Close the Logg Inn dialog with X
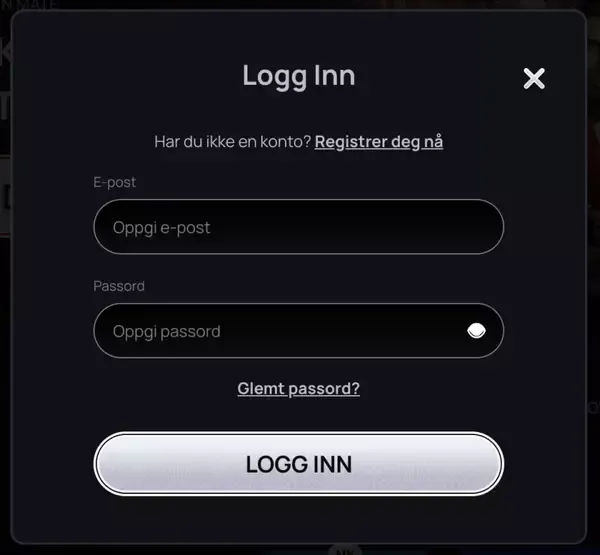The image size is (600, 555). pyautogui.click(x=534, y=78)
